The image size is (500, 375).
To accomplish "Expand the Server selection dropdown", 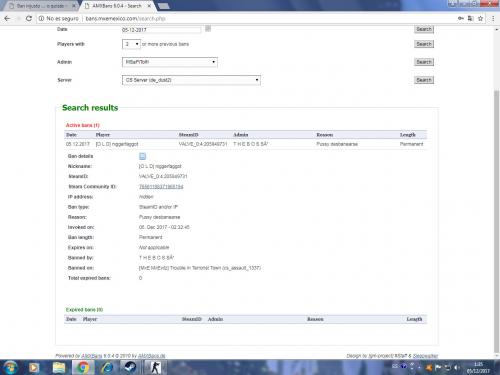I will [191, 80].
